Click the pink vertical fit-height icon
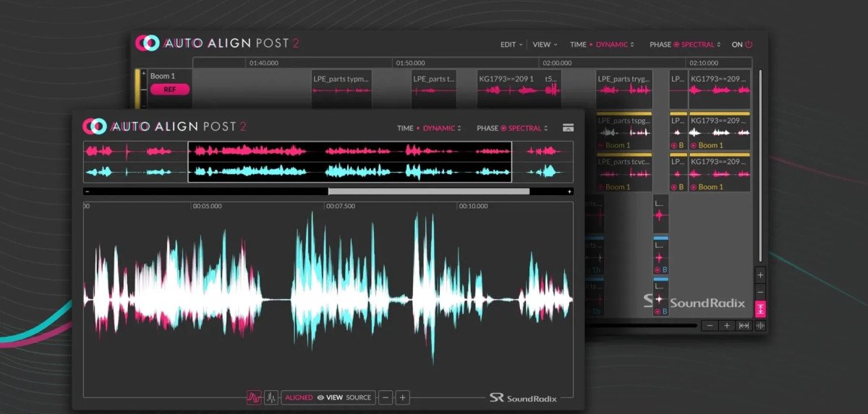The width and height of the screenshot is (868, 414). click(x=760, y=309)
